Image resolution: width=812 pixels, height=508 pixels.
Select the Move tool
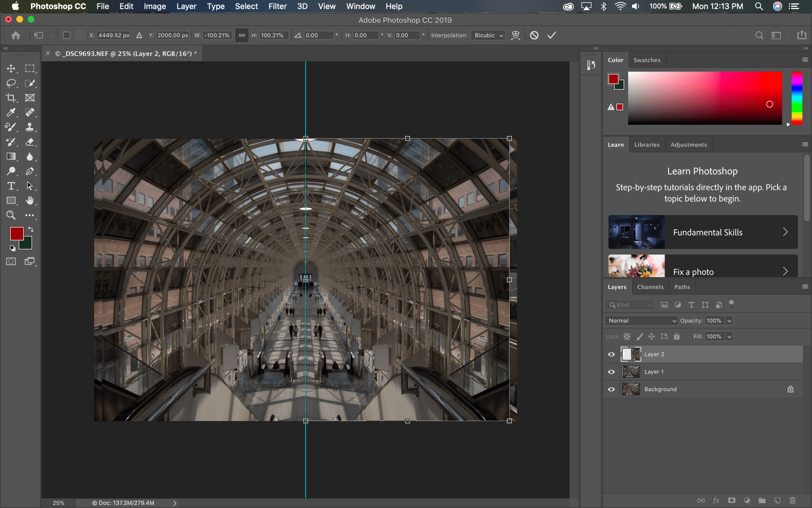click(11, 68)
